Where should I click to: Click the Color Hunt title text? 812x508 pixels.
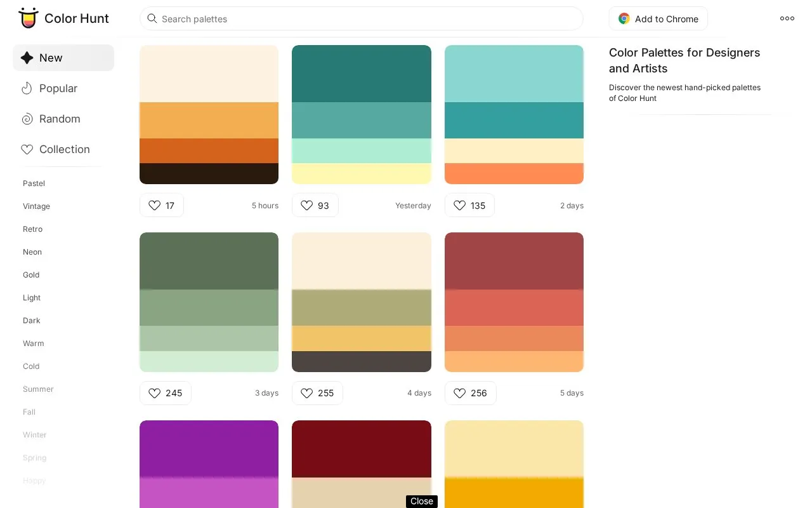click(x=77, y=18)
